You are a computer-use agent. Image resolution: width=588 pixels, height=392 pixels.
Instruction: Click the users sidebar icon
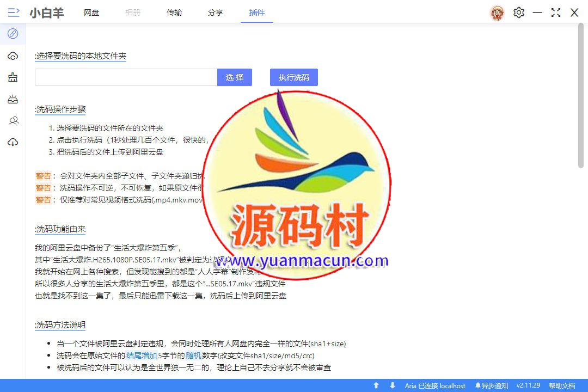pyautogui.click(x=13, y=121)
